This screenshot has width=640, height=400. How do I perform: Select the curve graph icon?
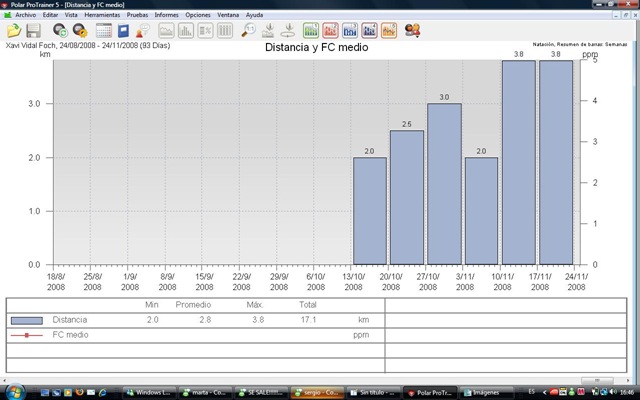pos(166,31)
